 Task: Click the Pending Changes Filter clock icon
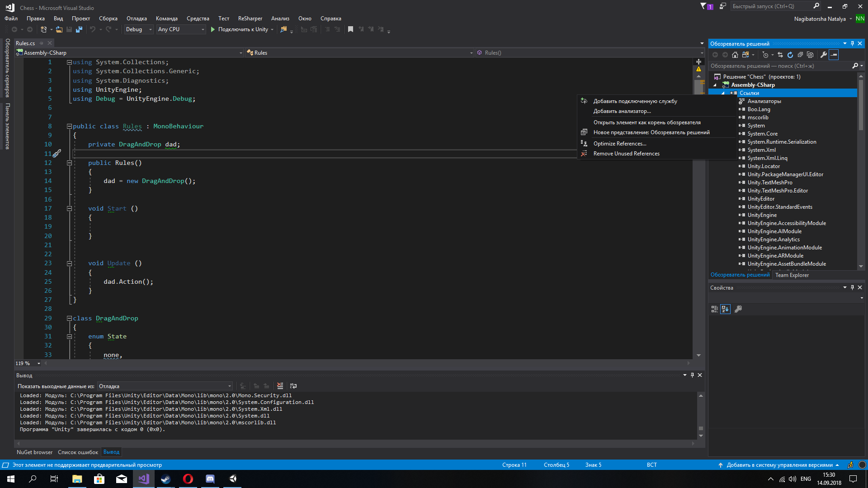point(765,55)
